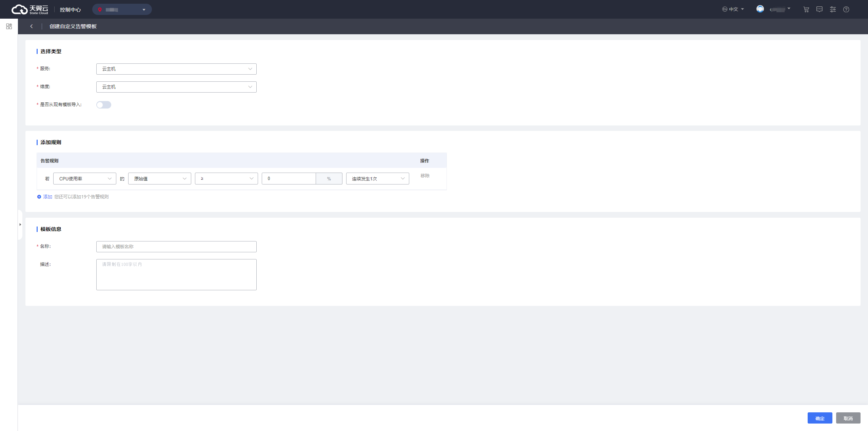868x431 pixels.
Task: Click the 创建自定义告警模板 page title
Action: (73, 26)
